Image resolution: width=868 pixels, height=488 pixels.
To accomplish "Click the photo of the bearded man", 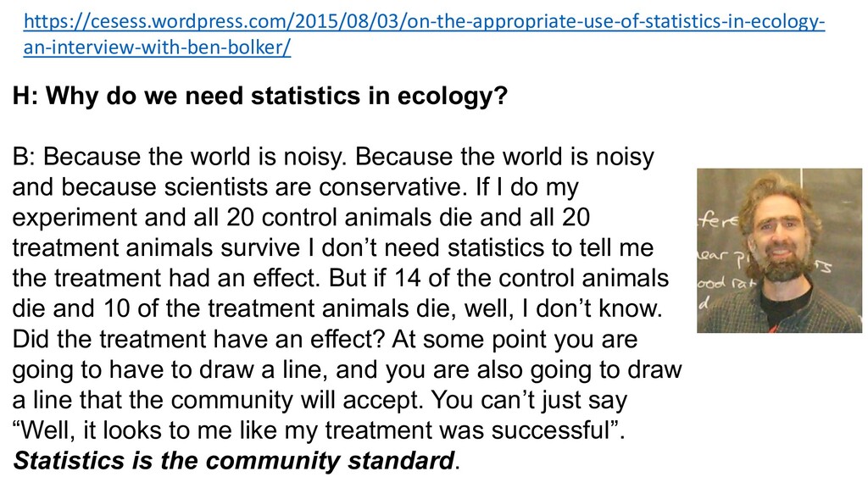I will 779,250.
